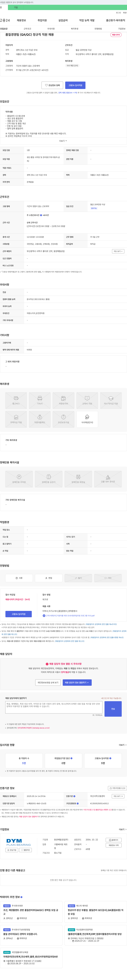This screenshot has height=980, width=127.
Task: Select the 장애인용 화장실 icon
Action: click(78, 479)
